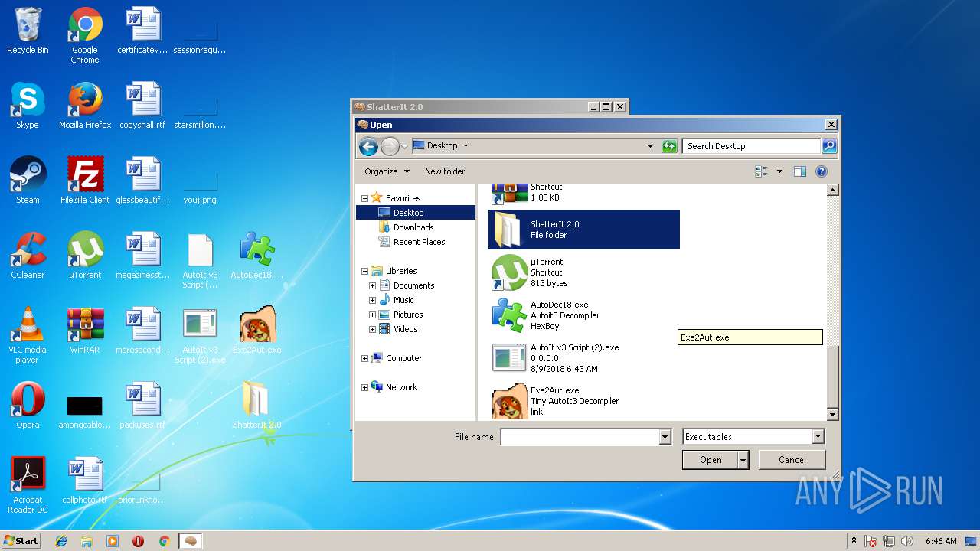The width and height of the screenshot is (980, 551).
Task: Expand the Documents library node
Action: point(372,285)
